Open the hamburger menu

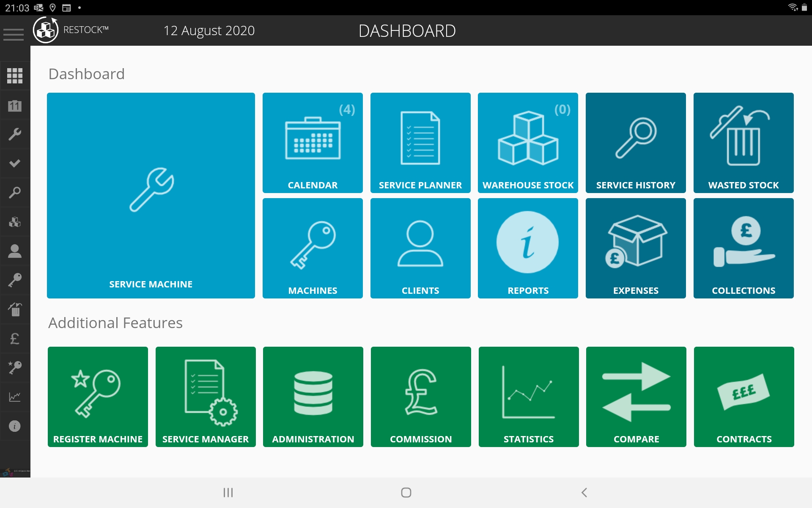pyautogui.click(x=14, y=34)
